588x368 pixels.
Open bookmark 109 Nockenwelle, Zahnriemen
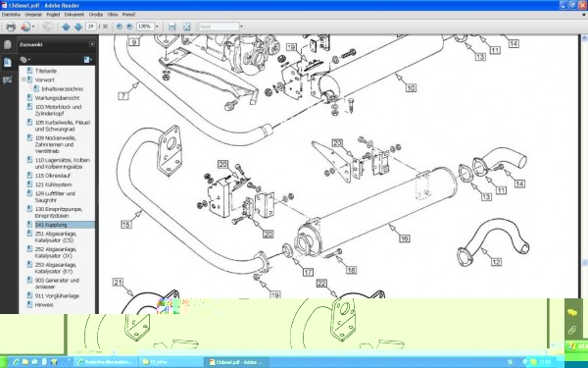[x=56, y=144]
